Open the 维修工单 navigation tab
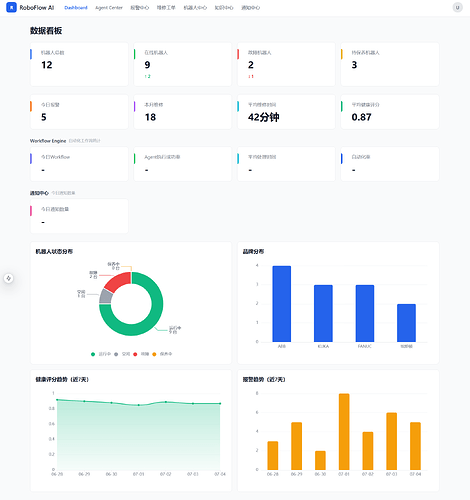The width and height of the screenshot is (470, 500). tap(166, 8)
